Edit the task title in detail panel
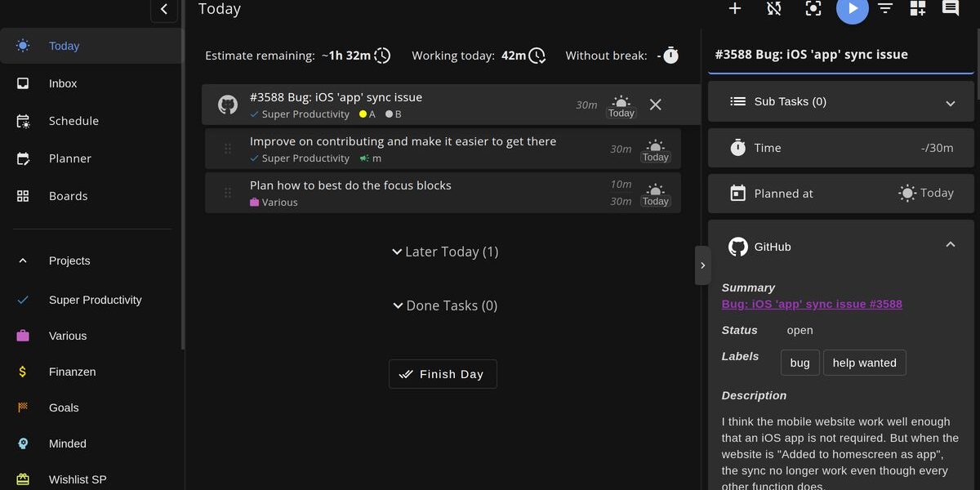Image resolution: width=980 pixels, height=490 pixels. coord(840,55)
